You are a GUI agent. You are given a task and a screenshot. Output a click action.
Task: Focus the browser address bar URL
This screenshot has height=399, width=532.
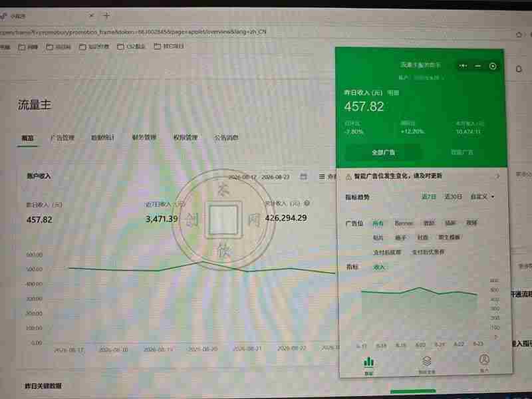tap(133, 32)
